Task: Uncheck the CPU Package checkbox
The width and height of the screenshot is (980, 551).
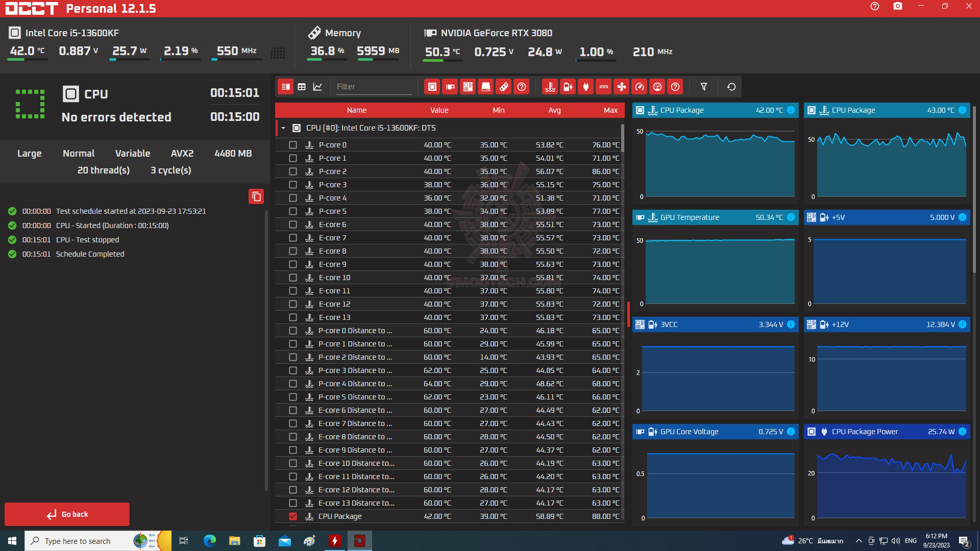Action: coord(293,516)
